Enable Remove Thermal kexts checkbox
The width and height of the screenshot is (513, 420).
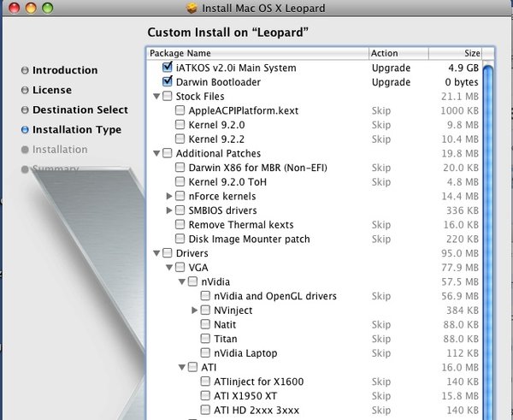[x=180, y=225]
